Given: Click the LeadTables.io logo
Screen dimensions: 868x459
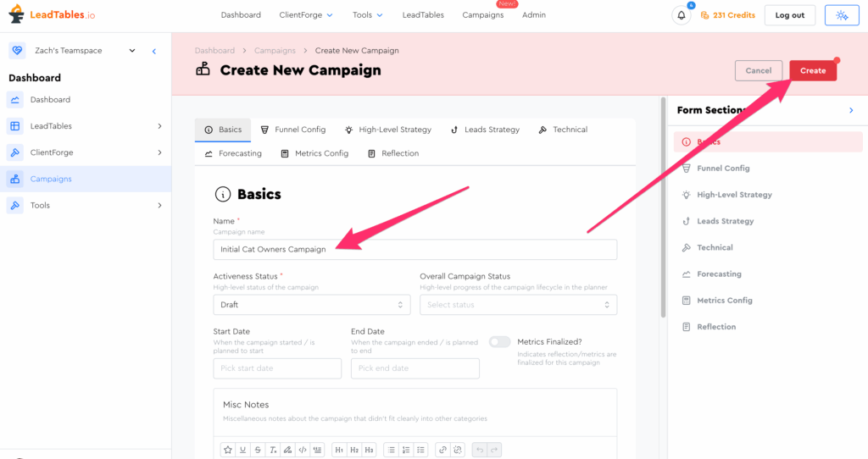Looking at the screenshot, I should (53, 15).
